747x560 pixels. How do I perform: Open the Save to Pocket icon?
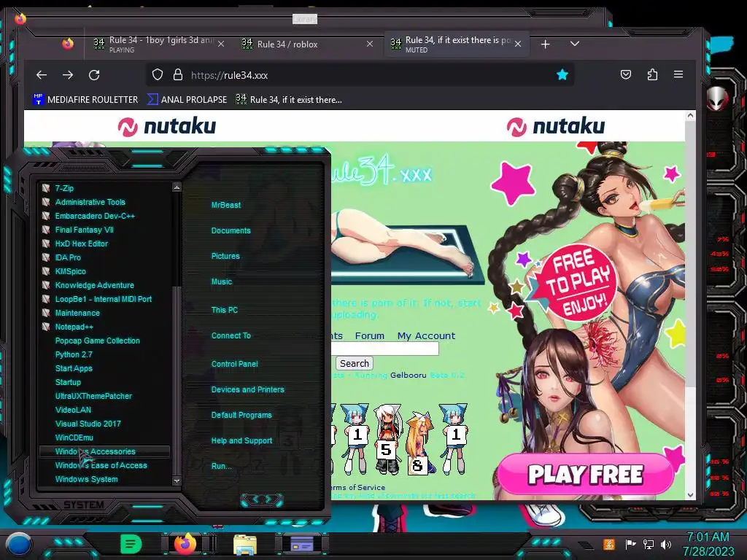point(626,75)
